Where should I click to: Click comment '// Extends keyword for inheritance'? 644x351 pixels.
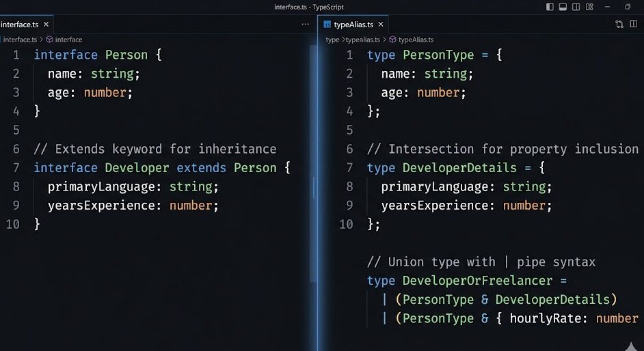tap(155, 149)
